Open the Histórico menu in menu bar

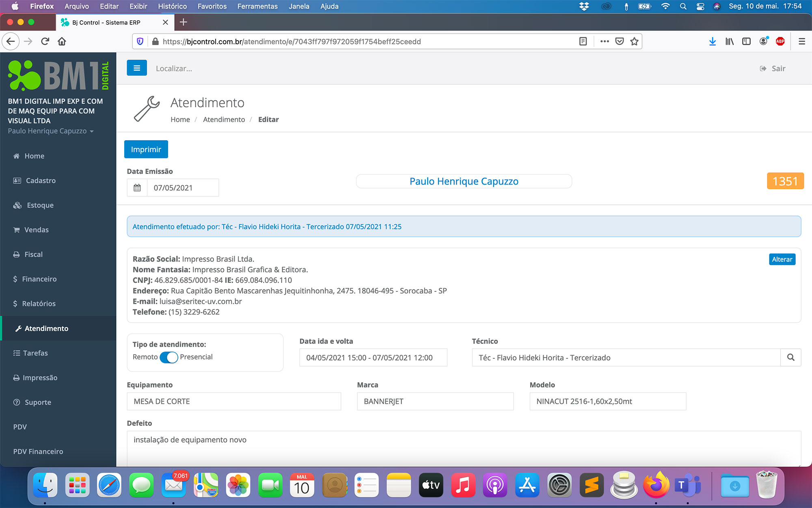(172, 6)
